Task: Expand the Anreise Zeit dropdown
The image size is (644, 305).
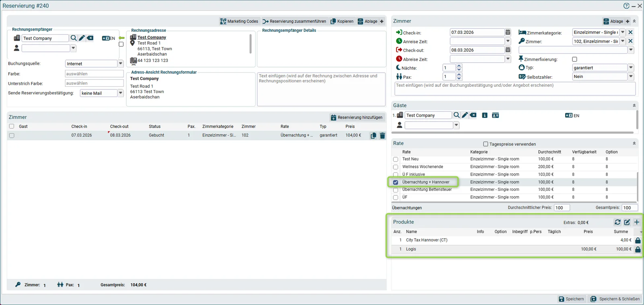Action: (x=508, y=41)
